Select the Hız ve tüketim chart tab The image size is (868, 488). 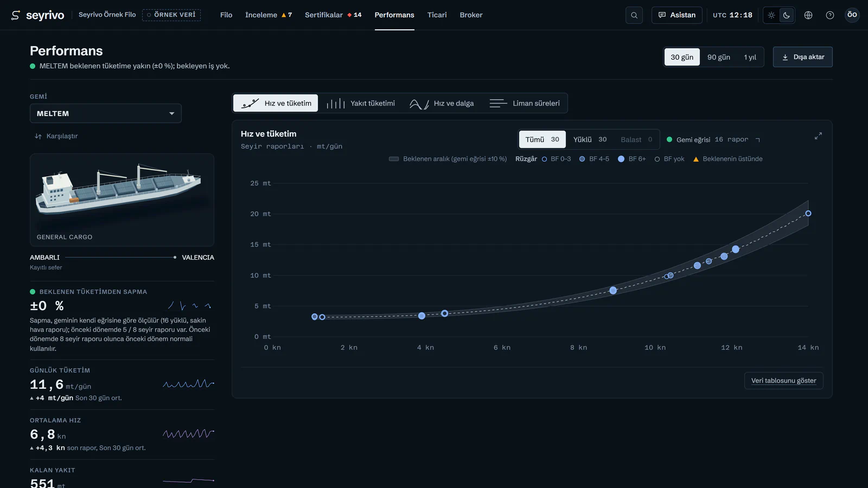click(276, 103)
